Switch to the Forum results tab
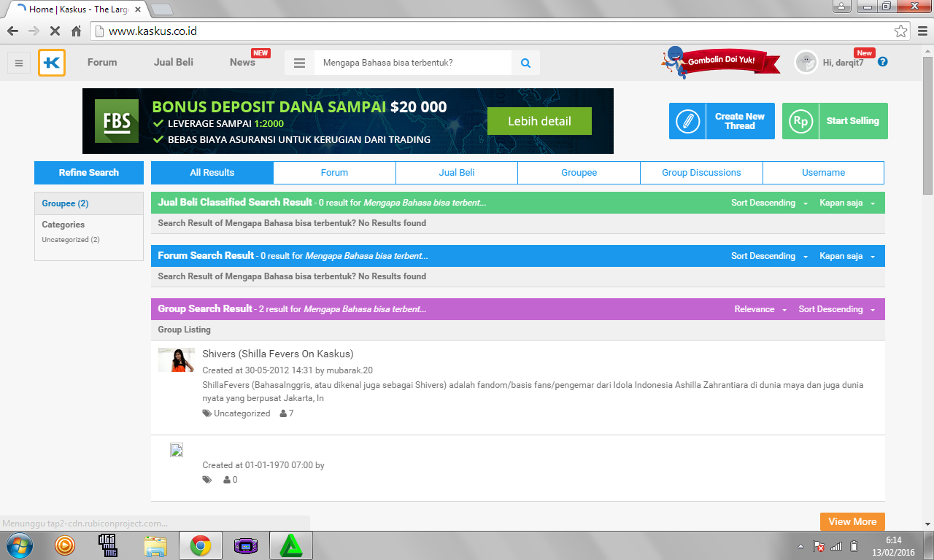 click(x=334, y=173)
